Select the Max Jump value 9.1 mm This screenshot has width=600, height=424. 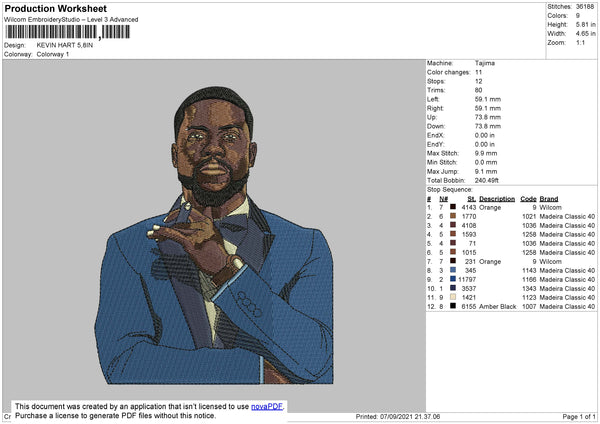click(486, 172)
